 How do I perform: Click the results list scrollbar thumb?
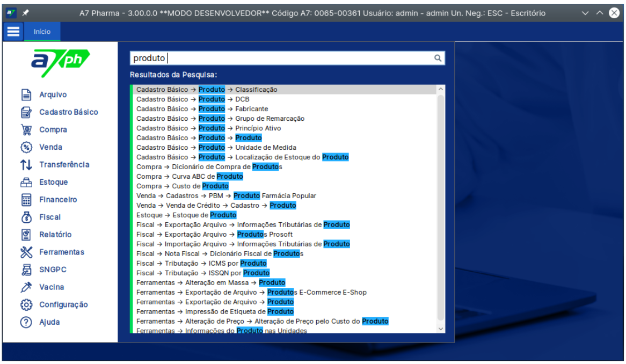pos(441,208)
